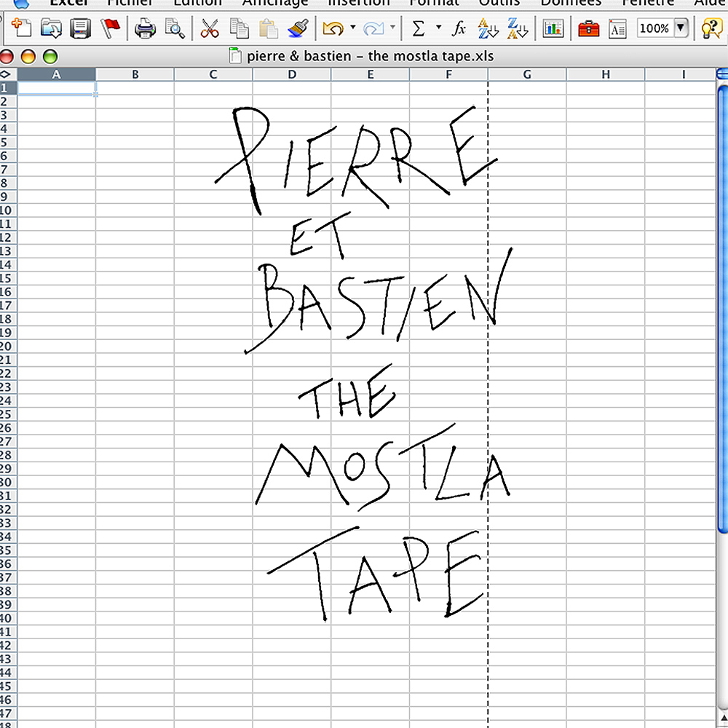Print the spreadsheet using printer icon
The height and width of the screenshot is (728, 728).
pyautogui.click(x=145, y=28)
